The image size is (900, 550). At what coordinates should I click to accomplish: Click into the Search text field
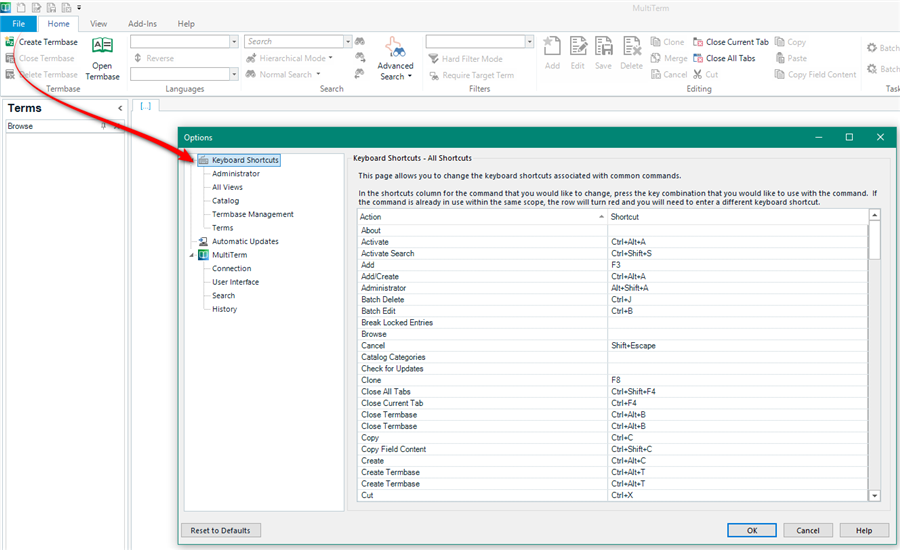coord(294,41)
